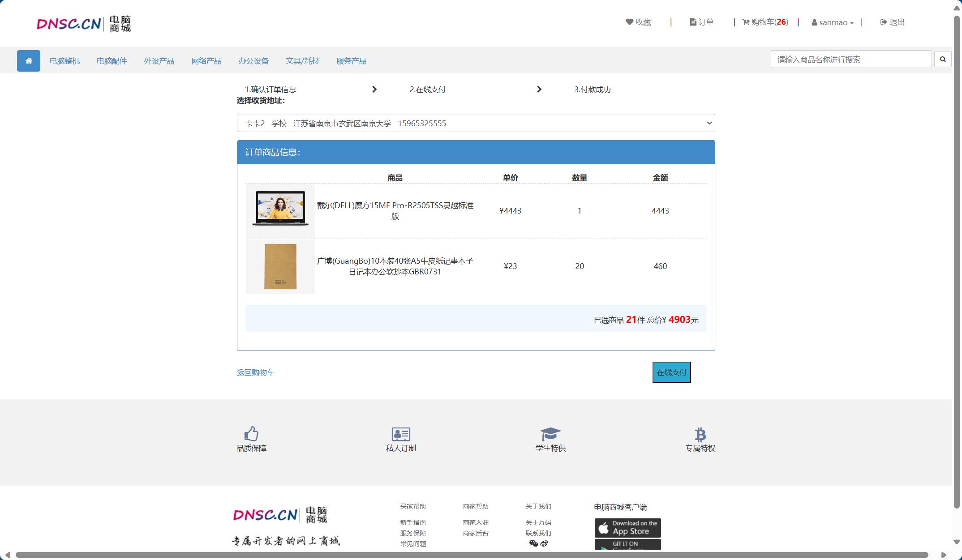Open 商家入驻 footer link

476,522
